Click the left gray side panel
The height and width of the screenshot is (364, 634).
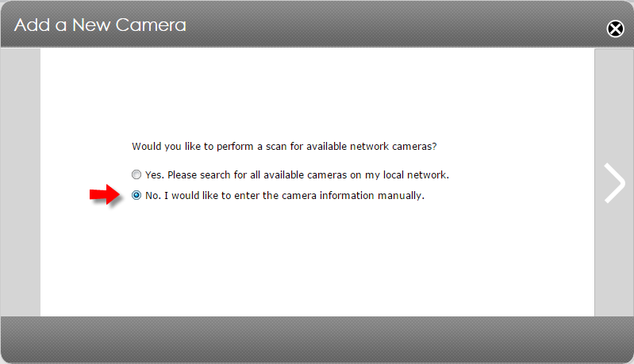20,182
